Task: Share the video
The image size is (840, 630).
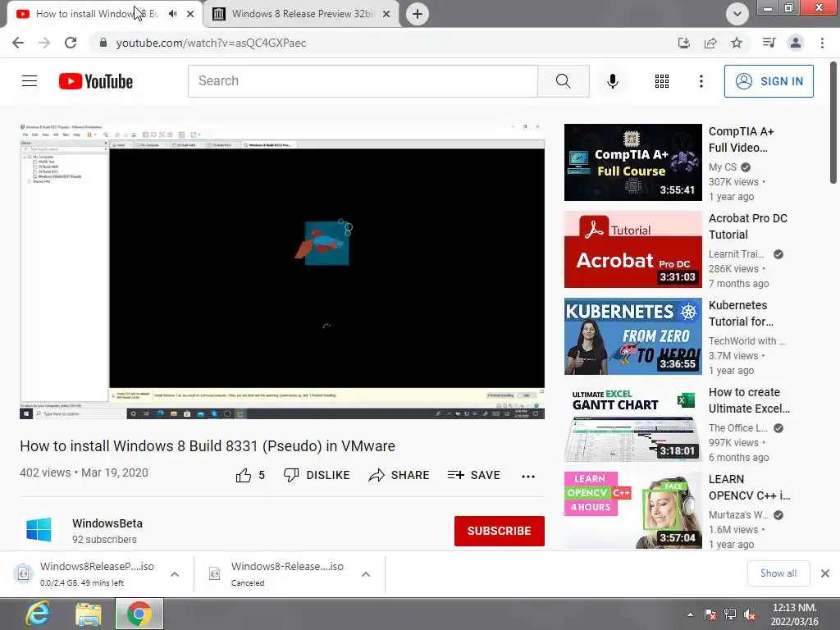Action: coord(399,475)
